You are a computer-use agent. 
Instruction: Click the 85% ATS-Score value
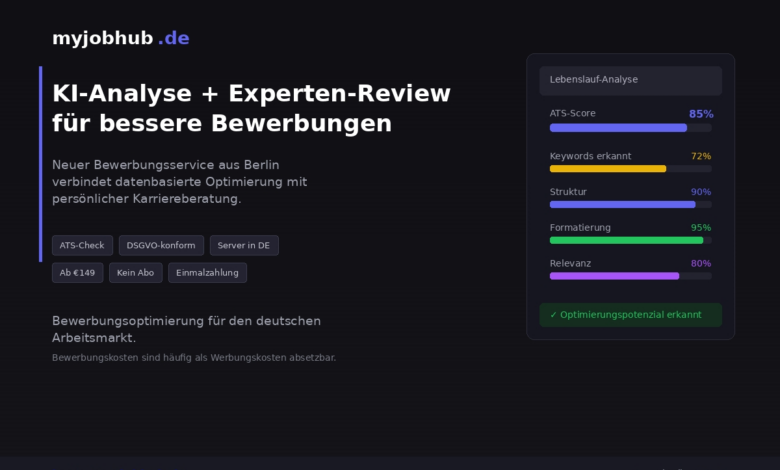coord(700,114)
